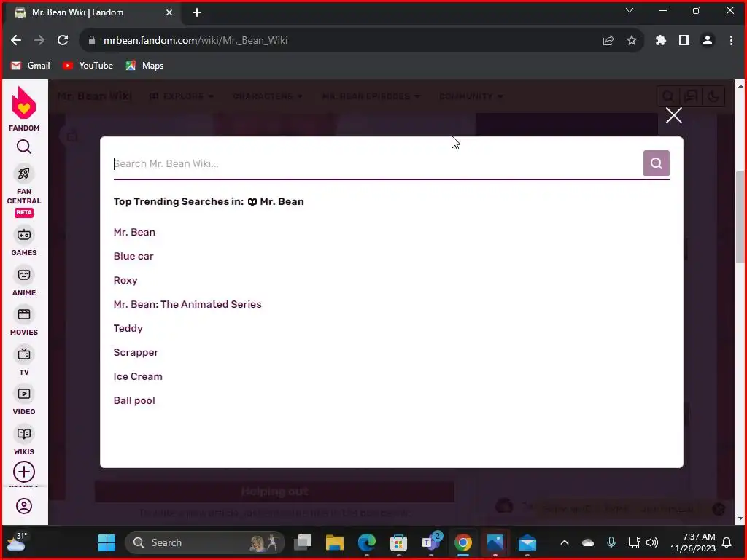This screenshot has height=560, width=747.
Task: Click the page vertical scrollbar
Action: [x=740, y=217]
